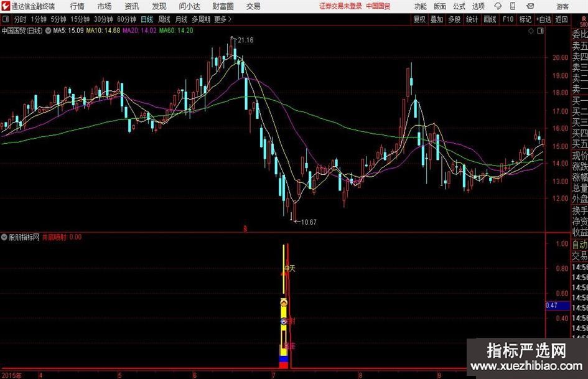Click the 0.47 highlighted axis value
588x379 pixels.
558,306
